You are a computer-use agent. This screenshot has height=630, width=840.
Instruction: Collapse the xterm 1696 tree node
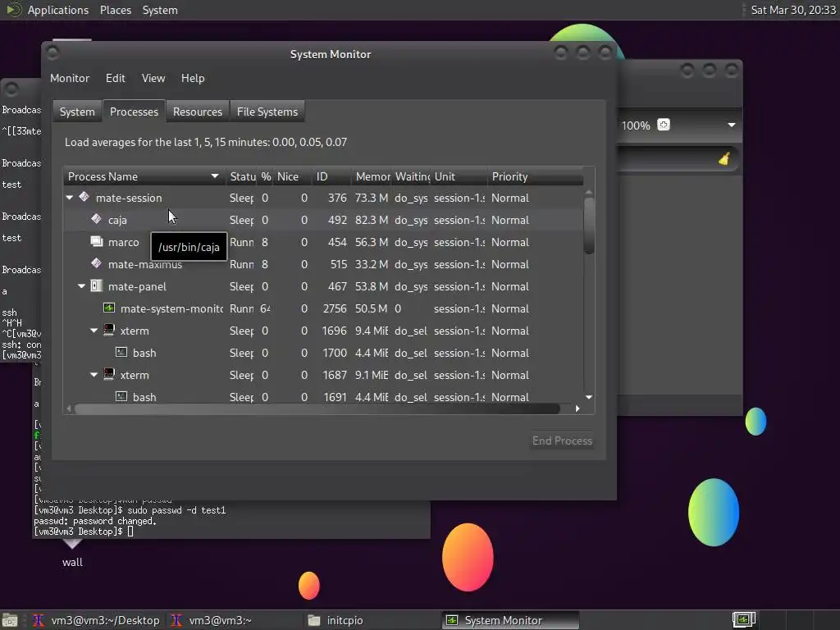coord(94,331)
